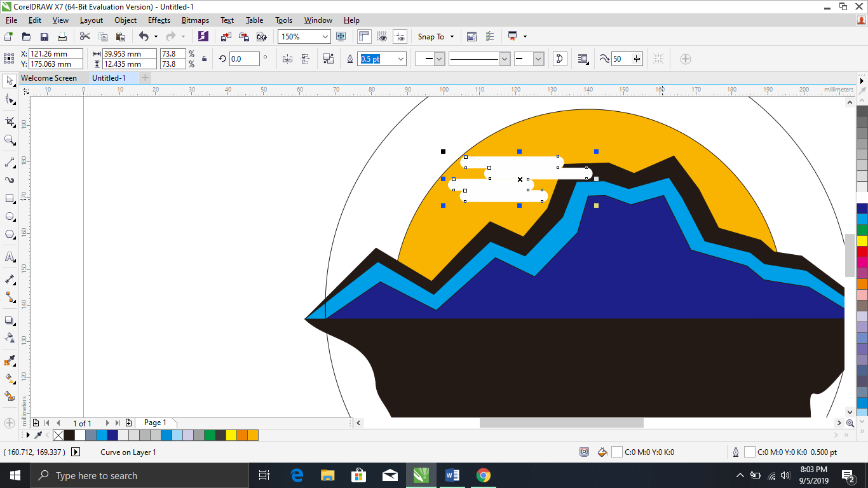Open the zoom level dropdown

click(x=325, y=36)
